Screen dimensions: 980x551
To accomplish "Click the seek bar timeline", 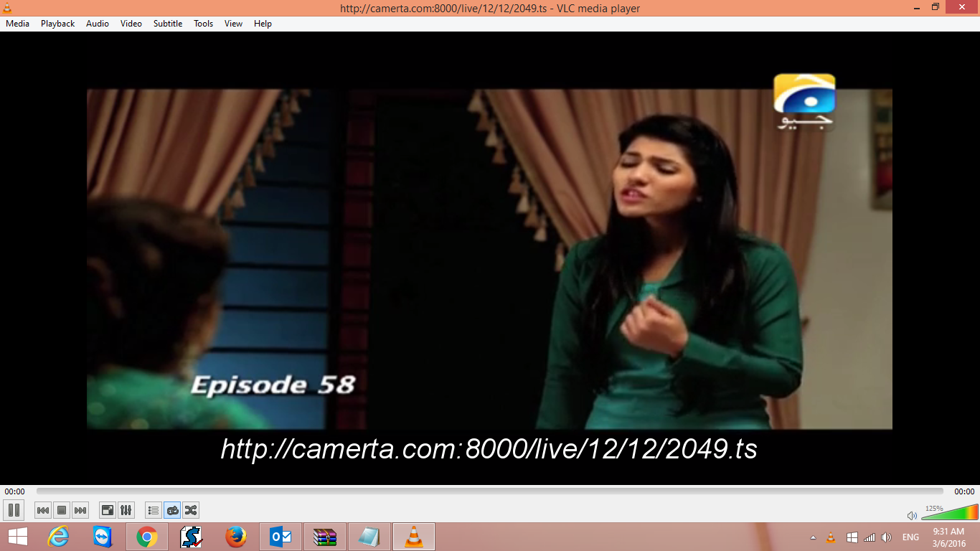I will point(489,491).
